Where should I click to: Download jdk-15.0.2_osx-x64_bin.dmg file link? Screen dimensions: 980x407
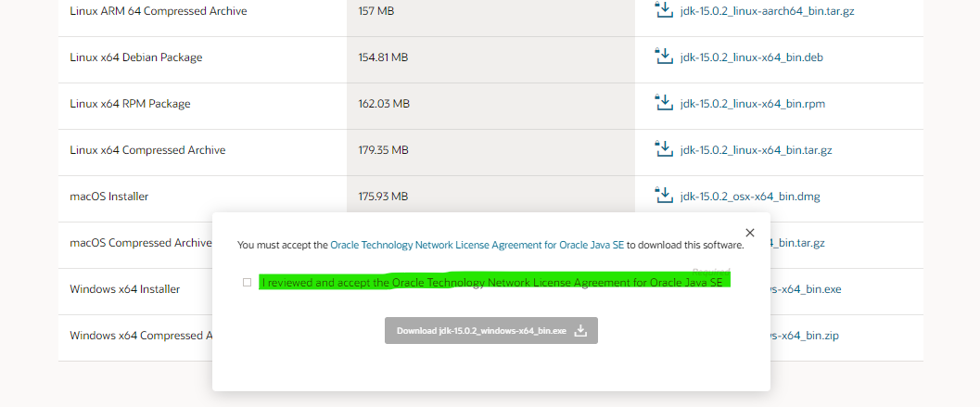750,197
